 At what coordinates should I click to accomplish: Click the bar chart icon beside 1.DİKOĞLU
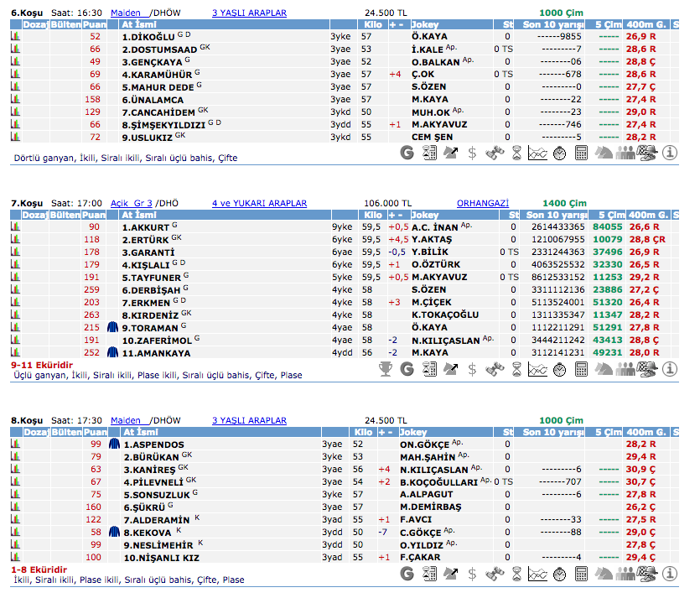tap(15, 37)
